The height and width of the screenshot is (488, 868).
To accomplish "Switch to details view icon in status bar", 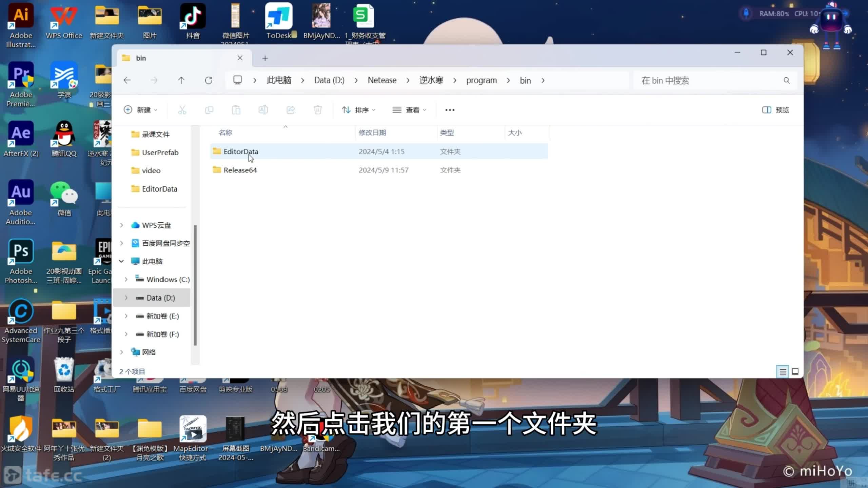I will [x=783, y=372].
